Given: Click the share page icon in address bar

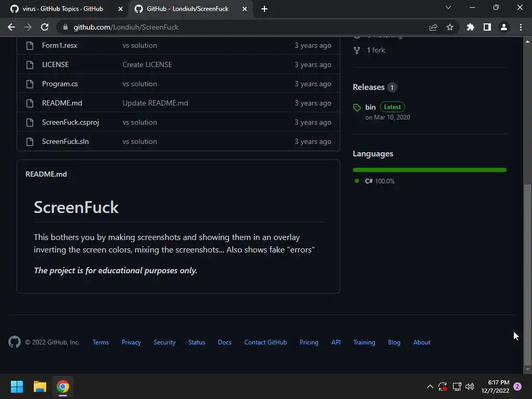Looking at the screenshot, I should point(433,27).
